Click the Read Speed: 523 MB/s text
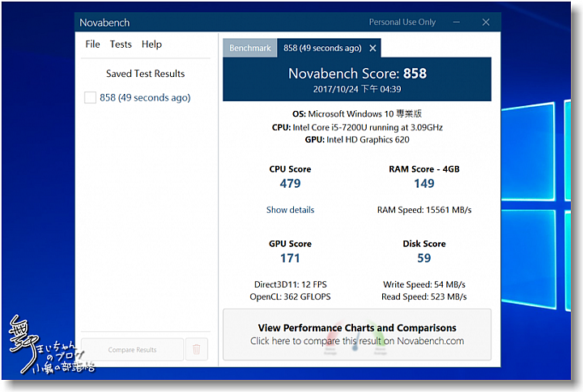The height and width of the screenshot is (392, 583). (423, 296)
